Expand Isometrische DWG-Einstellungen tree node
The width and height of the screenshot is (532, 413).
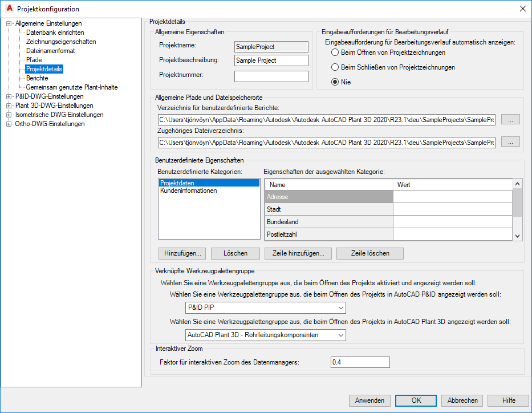point(9,115)
